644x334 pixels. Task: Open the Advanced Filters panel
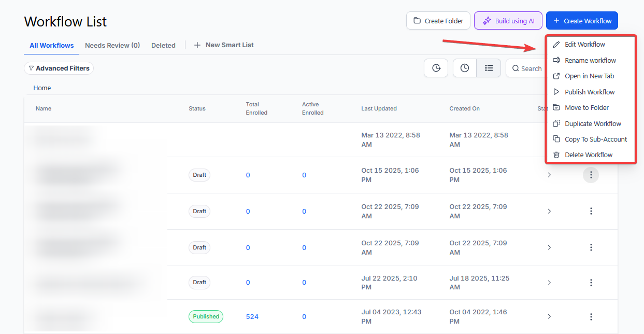tap(59, 68)
